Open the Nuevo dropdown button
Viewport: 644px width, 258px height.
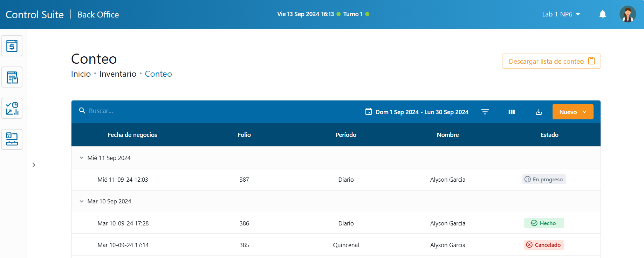pyautogui.click(x=573, y=112)
